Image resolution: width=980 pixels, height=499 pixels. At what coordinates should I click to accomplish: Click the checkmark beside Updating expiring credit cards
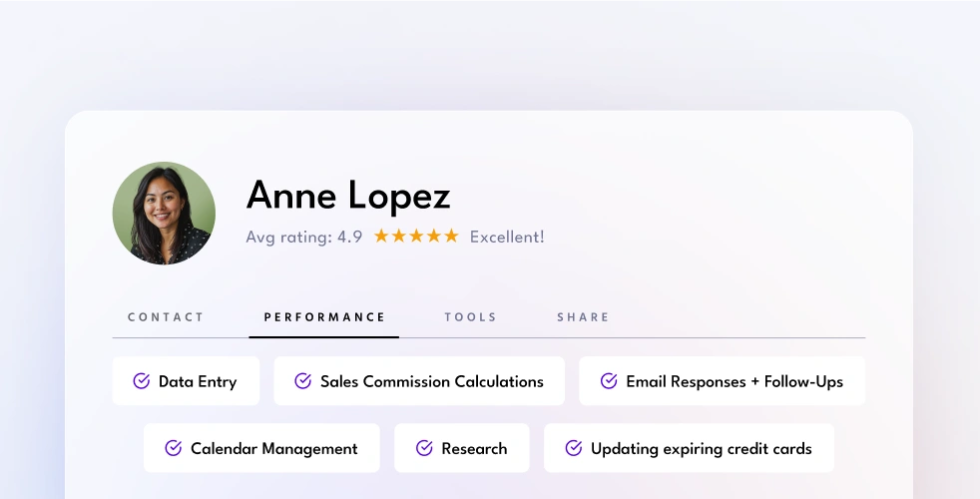[574, 448]
